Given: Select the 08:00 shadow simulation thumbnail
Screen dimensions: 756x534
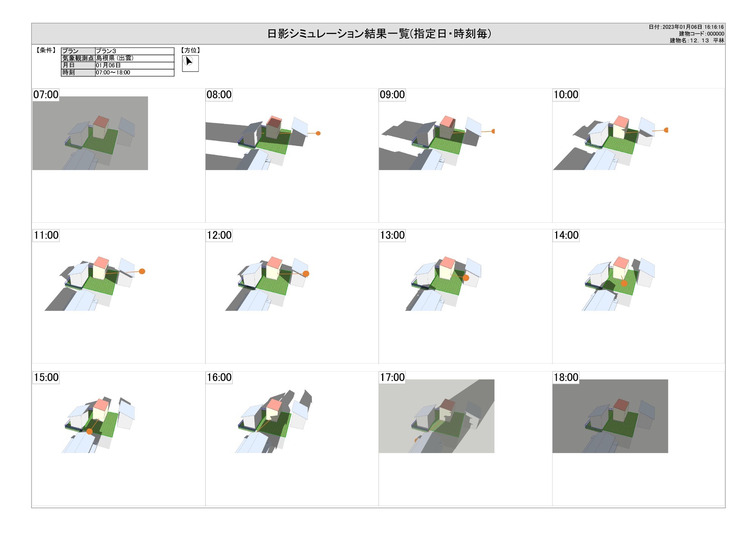Looking at the screenshot, I should tap(263, 133).
